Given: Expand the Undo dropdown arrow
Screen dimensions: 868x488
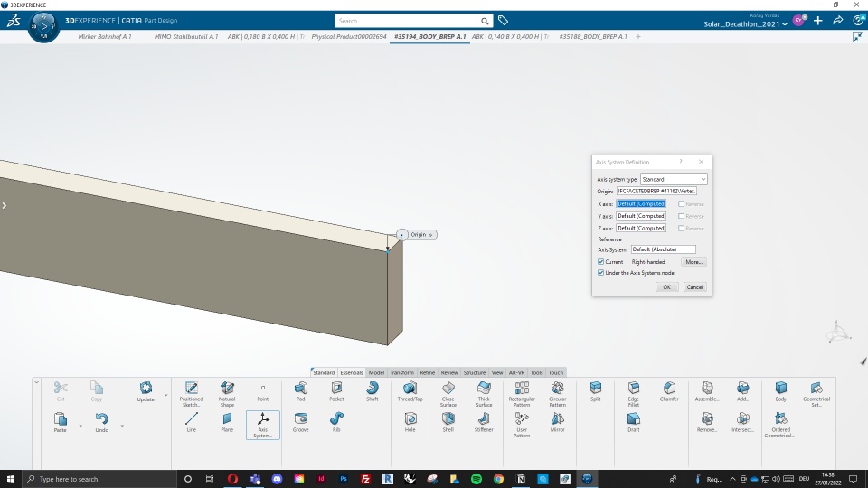Looking at the screenshot, I should tap(122, 426).
